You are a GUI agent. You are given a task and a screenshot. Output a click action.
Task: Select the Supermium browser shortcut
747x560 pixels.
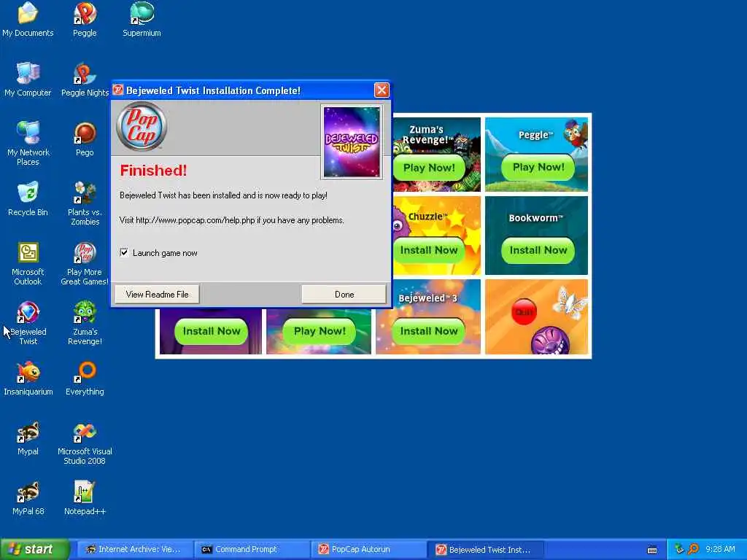point(142,20)
